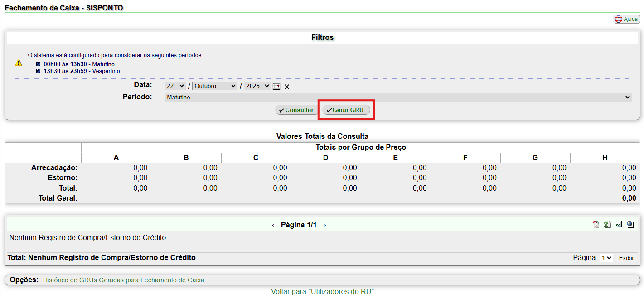
Task: Open the day dropdown showing 22
Action: 175,86
